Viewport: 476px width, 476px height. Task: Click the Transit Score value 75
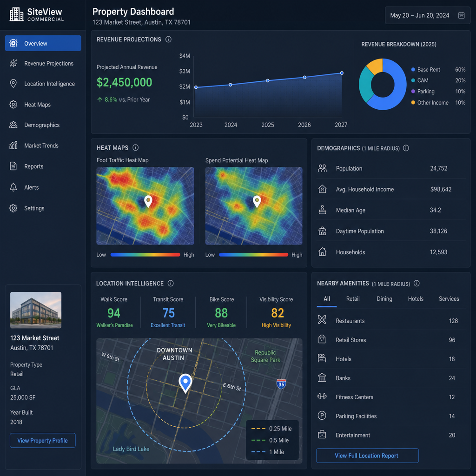[x=168, y=313]
